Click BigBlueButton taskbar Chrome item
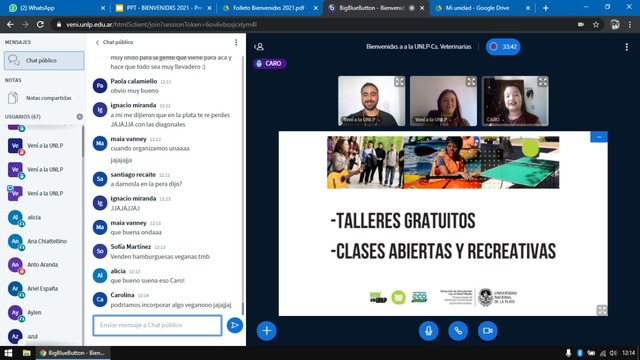Screen dimensions: 640x360 click(73, 353)
